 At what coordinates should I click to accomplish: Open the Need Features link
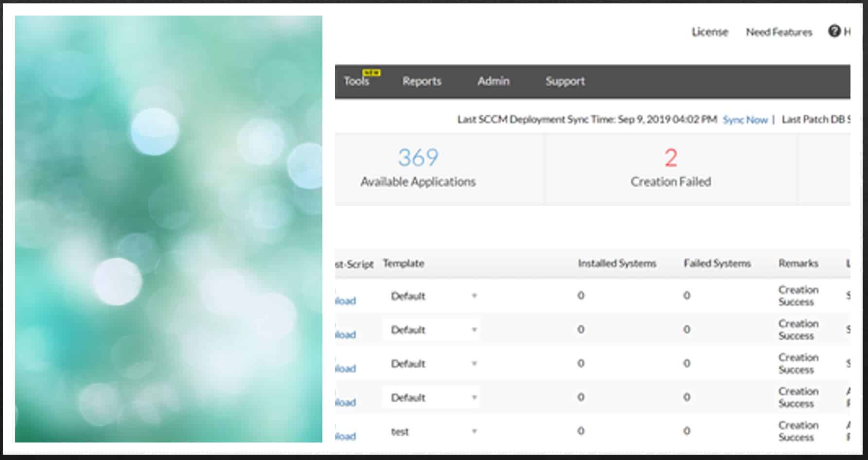coord(779,32)
